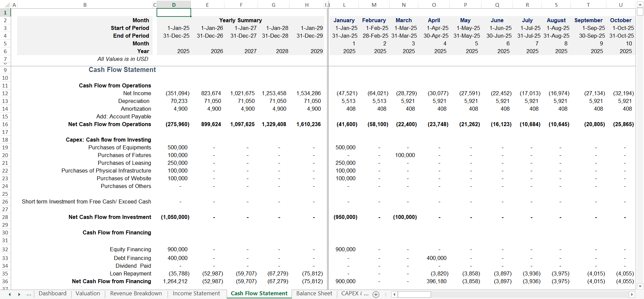The image size is (644, 299).
Task: Select Short term Investment from Free Cash label
Action: (86, 201)
